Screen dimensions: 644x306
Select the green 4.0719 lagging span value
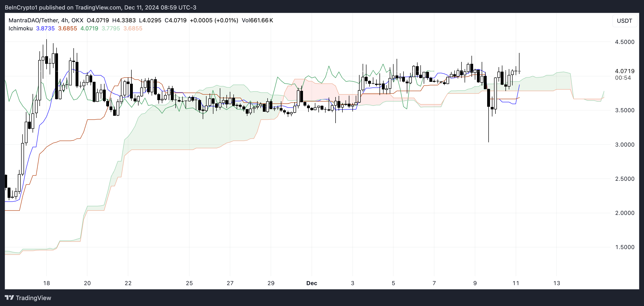[89, 28]
